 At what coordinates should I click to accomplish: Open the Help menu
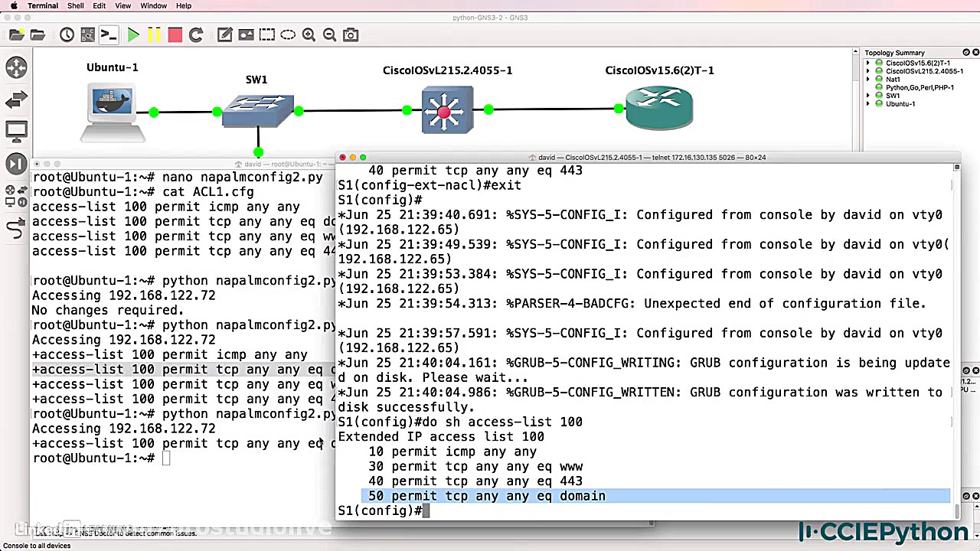click(184, 5)
